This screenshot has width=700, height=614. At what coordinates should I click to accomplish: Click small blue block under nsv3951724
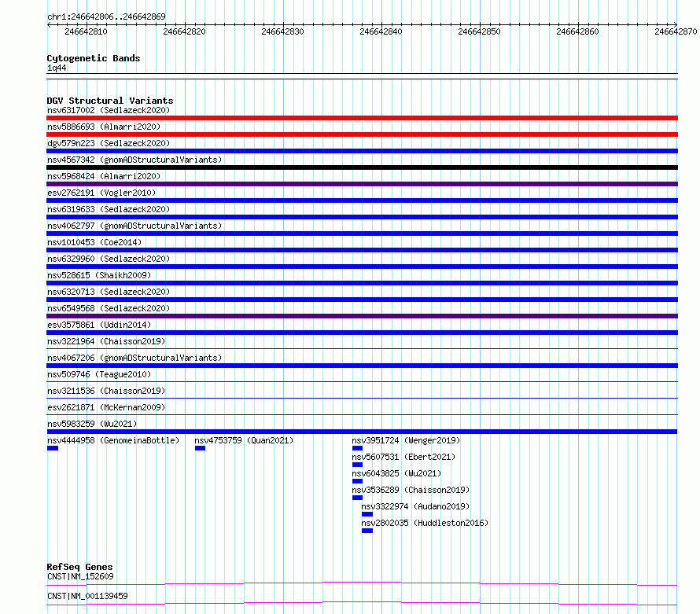(357, 448)
